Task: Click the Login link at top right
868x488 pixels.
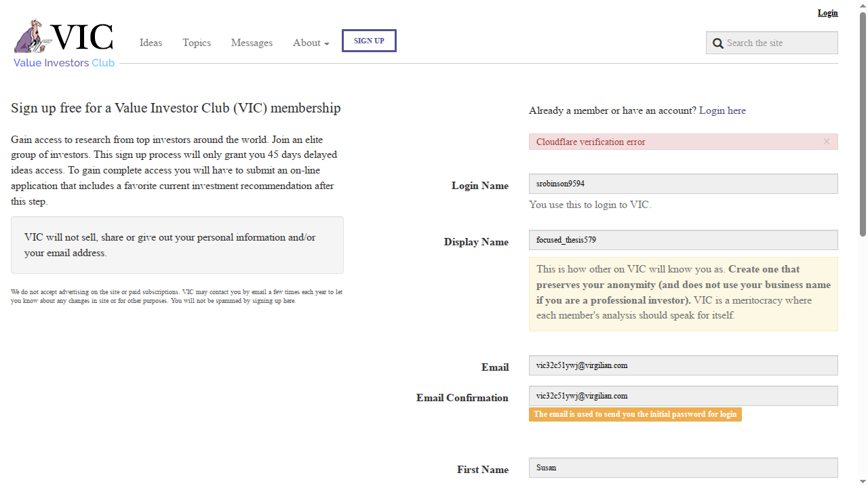Action: [827, 13]
